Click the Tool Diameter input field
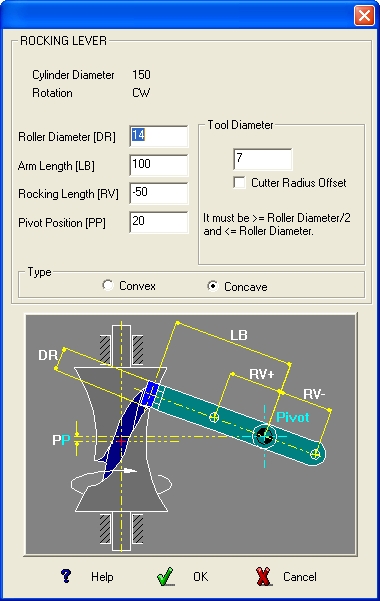Screen dimensions: 380x601 [263, 159]
